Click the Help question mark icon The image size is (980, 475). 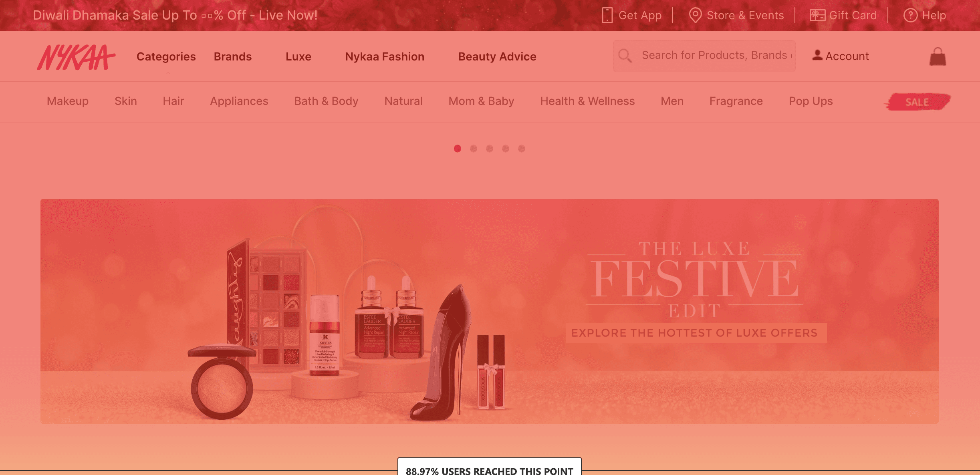point(910,15)
